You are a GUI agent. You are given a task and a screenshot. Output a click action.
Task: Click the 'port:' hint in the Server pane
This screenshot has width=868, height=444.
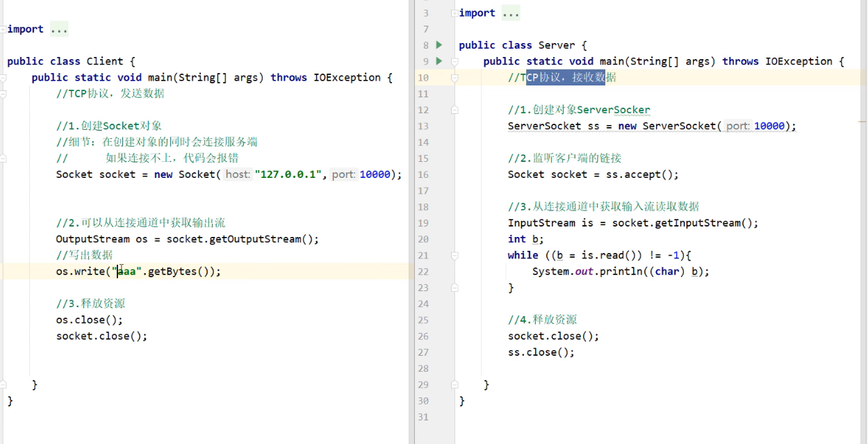738,126
